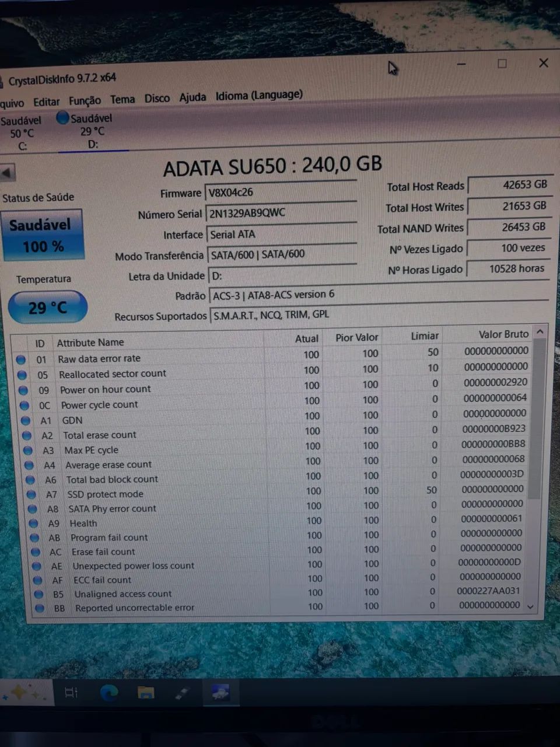Click status icon of Power on hour count

click(x=23, y=390)
